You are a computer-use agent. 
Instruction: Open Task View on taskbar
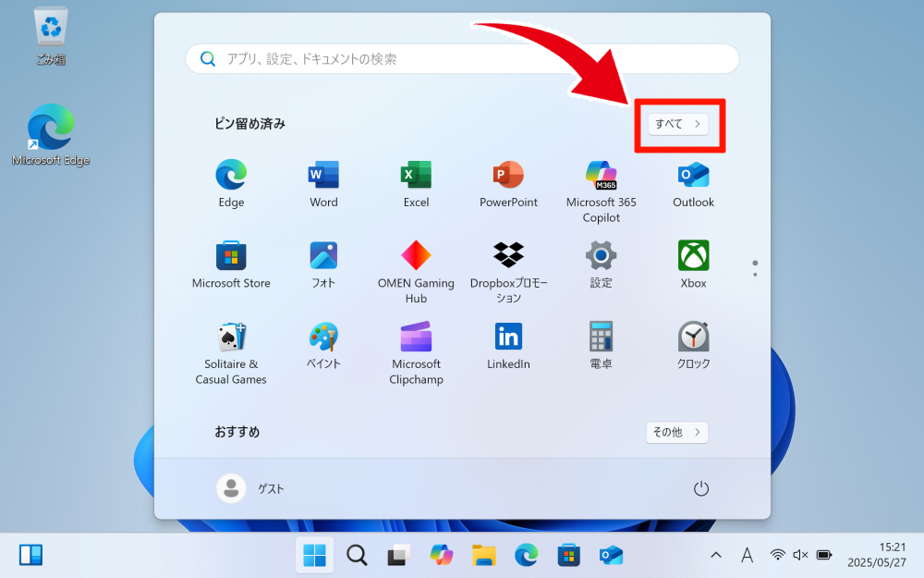tap(399, 555)
